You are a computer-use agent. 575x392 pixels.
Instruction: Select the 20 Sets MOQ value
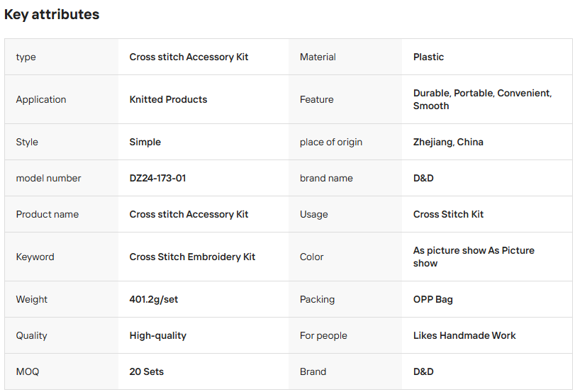point(146,371)
